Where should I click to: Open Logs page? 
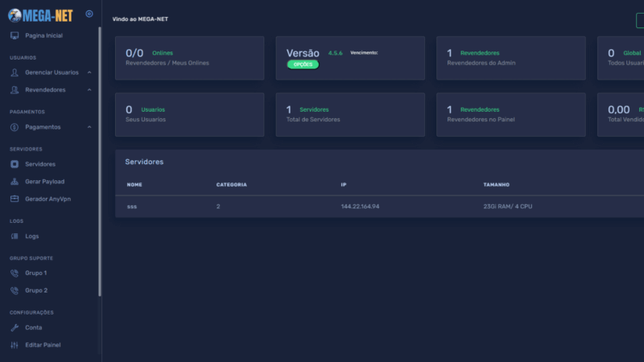pos(32,237)
